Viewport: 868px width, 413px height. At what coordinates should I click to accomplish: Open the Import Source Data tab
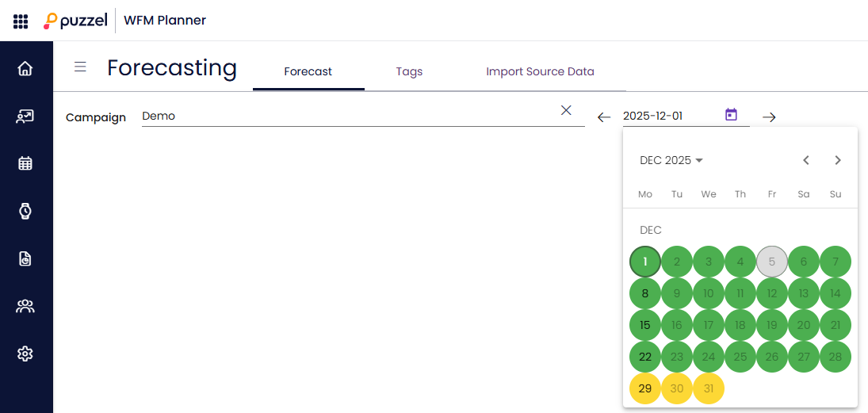[540, 71]
